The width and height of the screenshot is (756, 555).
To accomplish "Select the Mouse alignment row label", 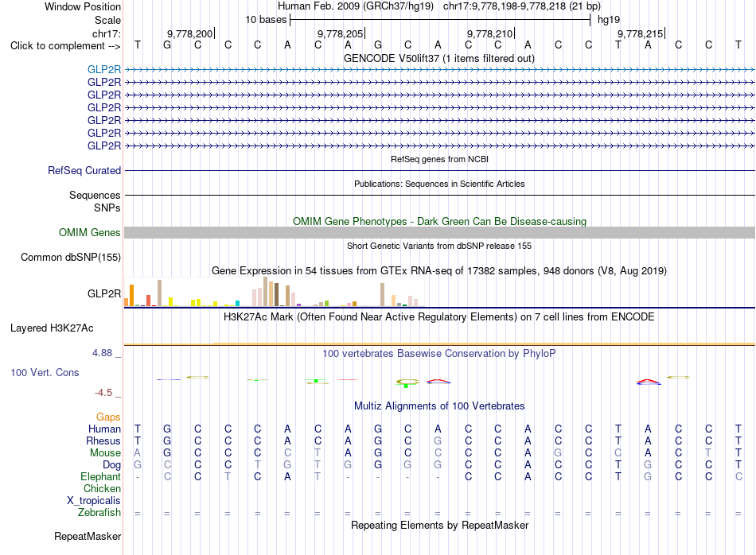I will (x=106, y=453).
